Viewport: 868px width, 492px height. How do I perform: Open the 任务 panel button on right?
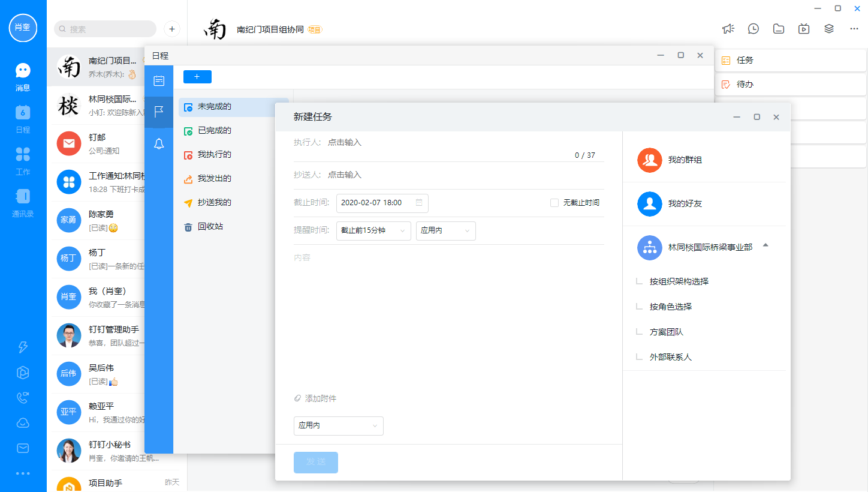[x=790, y=61]
